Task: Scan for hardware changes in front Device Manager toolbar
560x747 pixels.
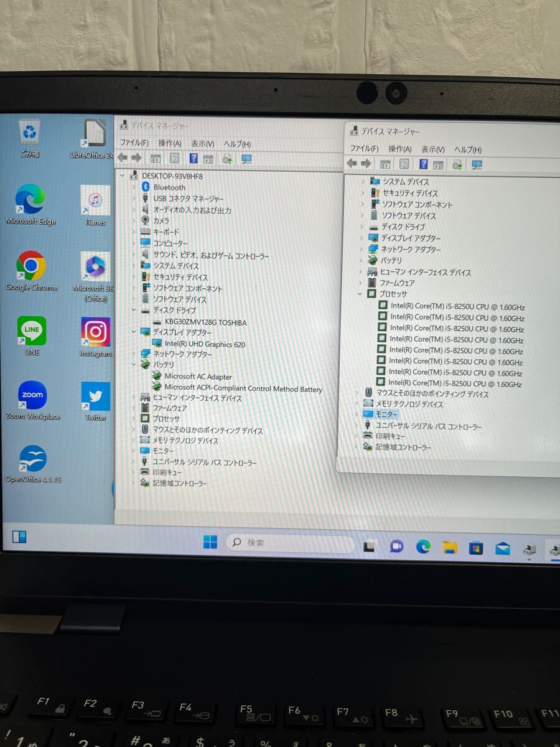Action: pyautogui.click(x=477, y=164)
